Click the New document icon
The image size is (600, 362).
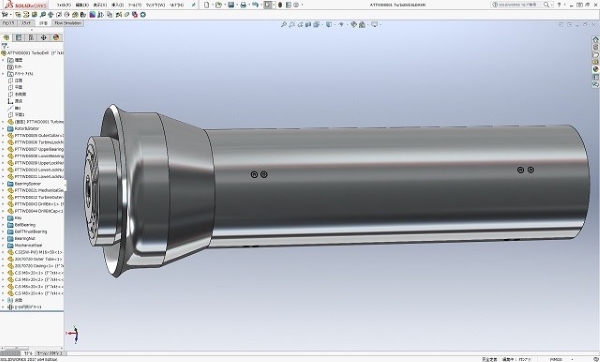point(207,5)
